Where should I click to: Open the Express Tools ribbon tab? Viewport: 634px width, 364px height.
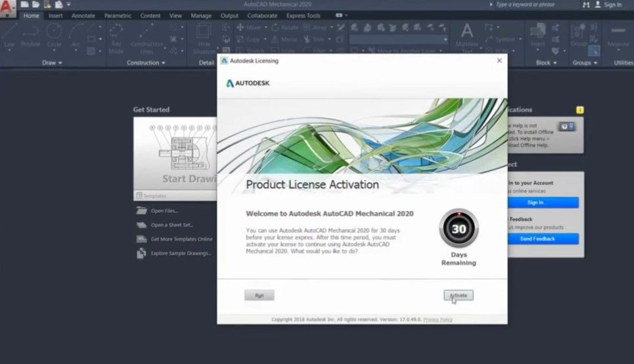pyautogui.click(x=304, y=16)
